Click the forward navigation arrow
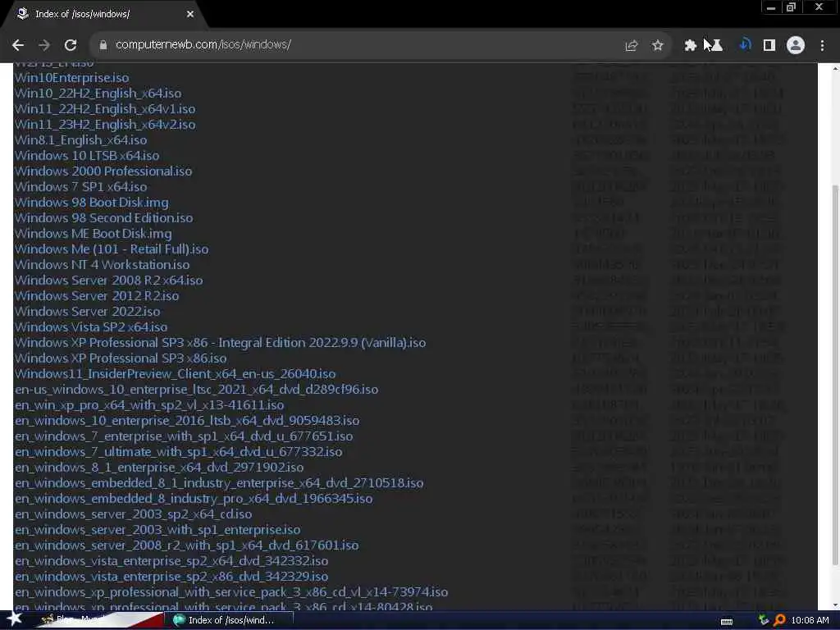The width and height of the screenshot is (840, 630). 44,45
